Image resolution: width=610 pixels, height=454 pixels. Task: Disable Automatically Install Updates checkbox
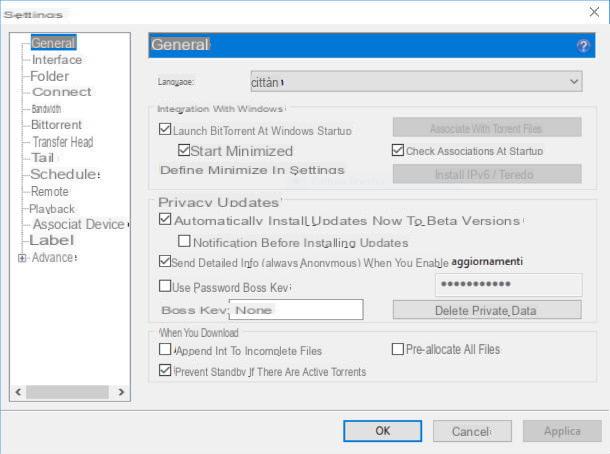coord(165,219)
